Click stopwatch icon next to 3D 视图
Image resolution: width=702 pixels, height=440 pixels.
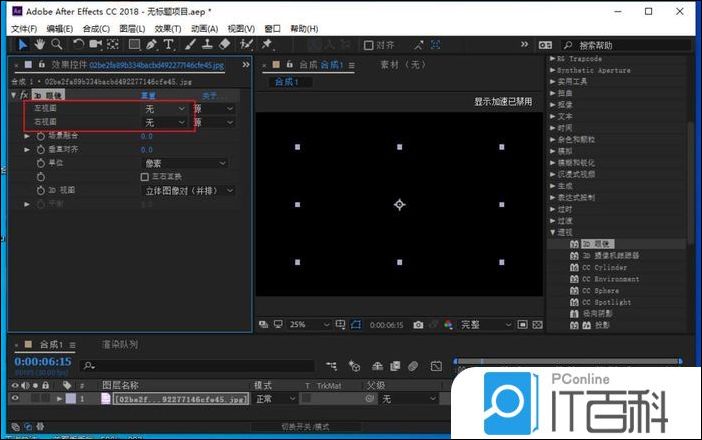[41, 190]
